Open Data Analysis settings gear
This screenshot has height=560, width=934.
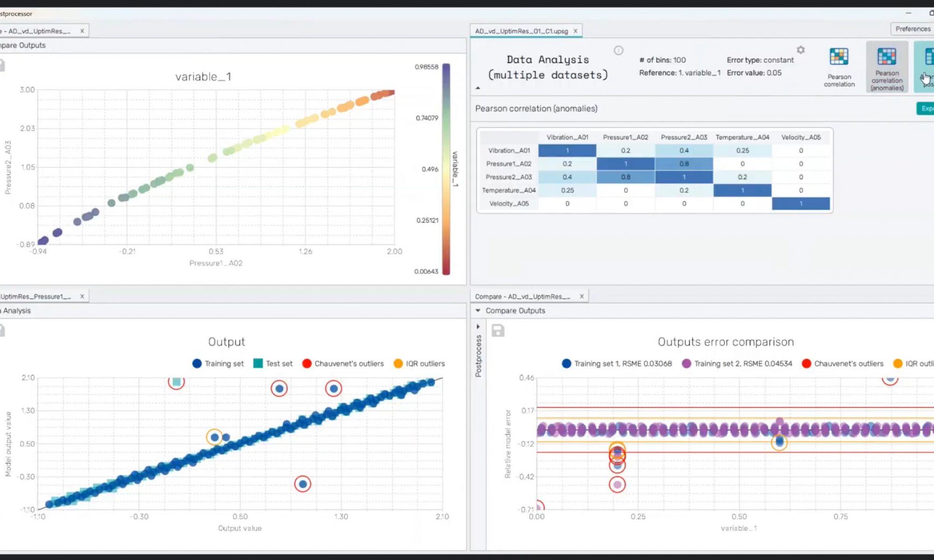coord(800,50)
